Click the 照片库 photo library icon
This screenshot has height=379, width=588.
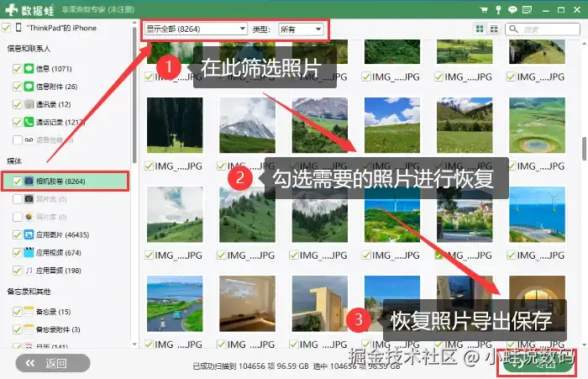[29, 217]
